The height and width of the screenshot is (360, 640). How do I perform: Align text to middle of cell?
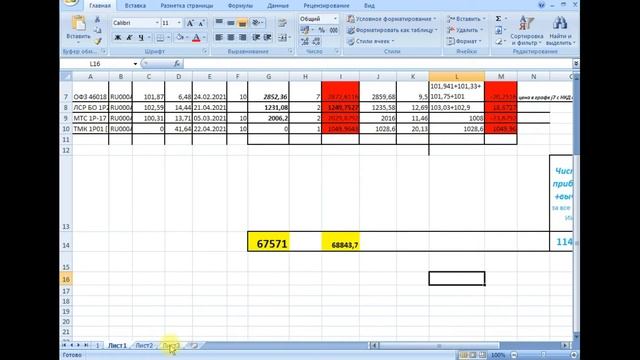[231, 23]
